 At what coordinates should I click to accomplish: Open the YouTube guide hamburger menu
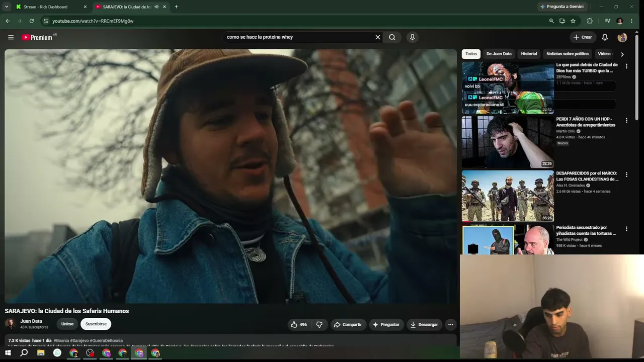point(11,37)
